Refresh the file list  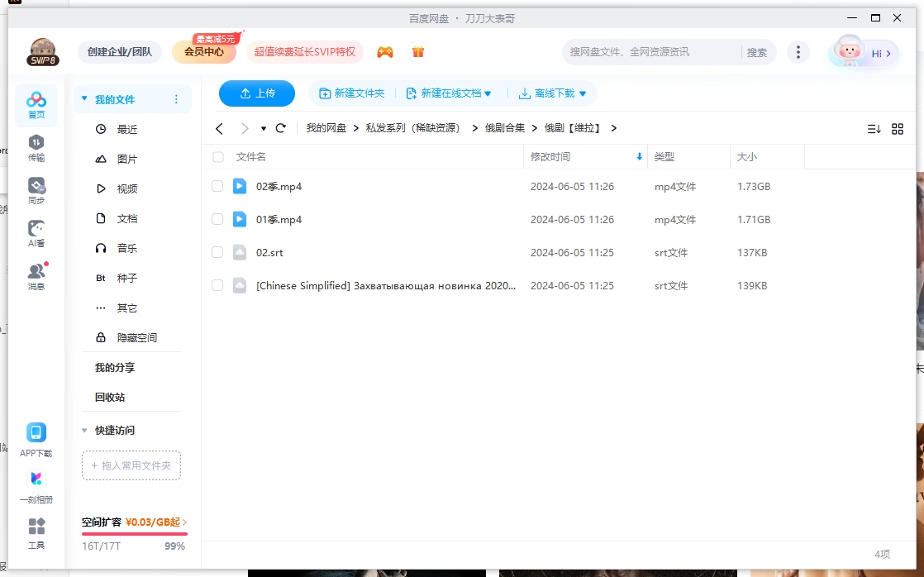[x=280, y=128]
